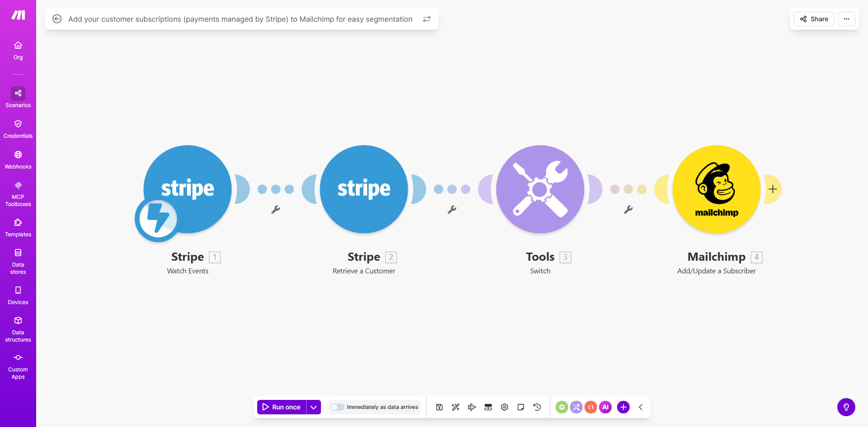
Task: Click Add/Update a Subscriber label
Action: (717, 271)
